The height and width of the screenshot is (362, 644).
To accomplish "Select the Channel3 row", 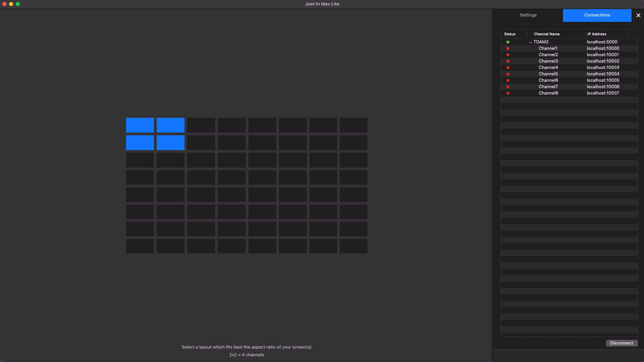I will (x=548, y=61).
